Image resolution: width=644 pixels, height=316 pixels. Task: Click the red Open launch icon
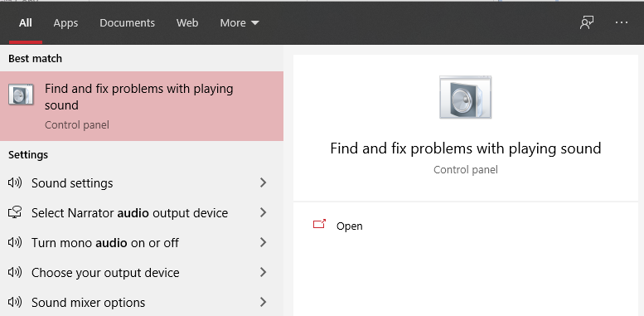(x=319, y=224)
